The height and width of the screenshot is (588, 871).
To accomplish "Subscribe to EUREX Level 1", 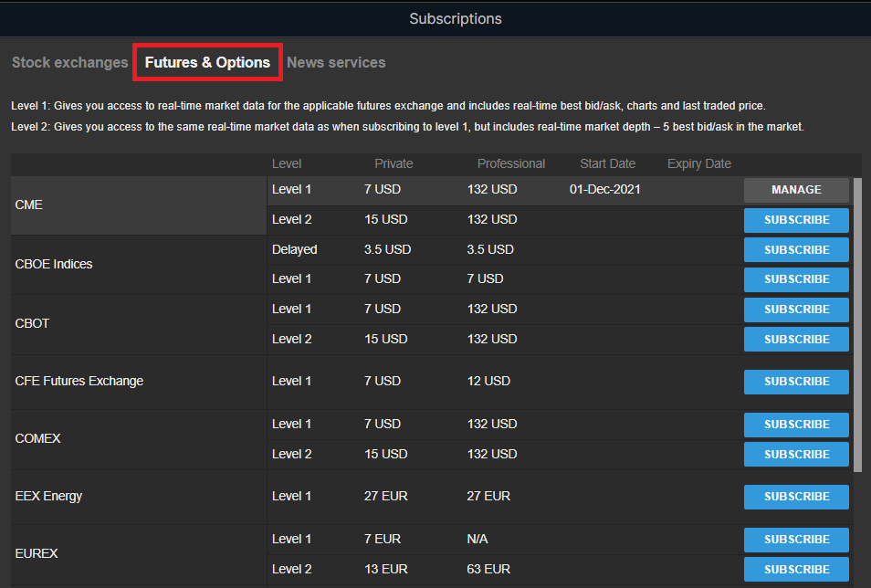I will (796, 540).
